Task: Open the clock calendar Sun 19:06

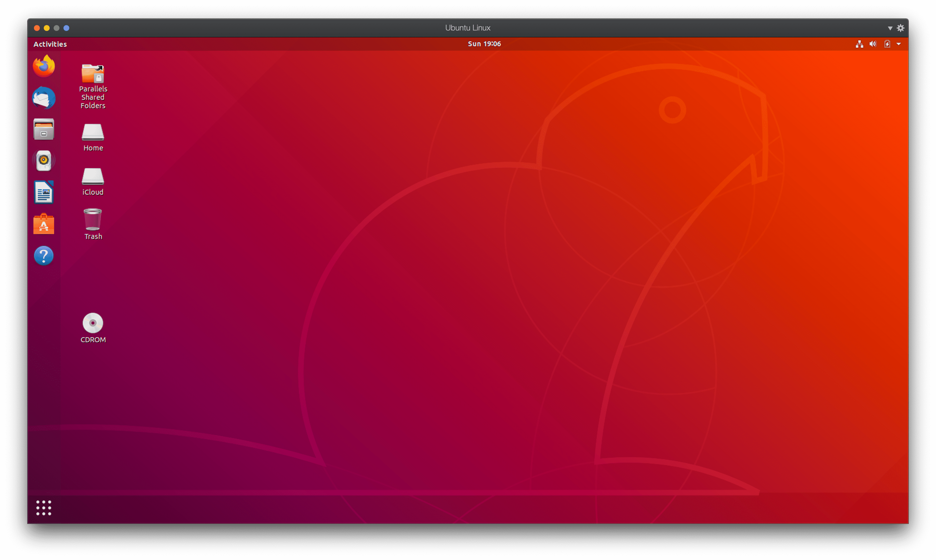Action: click(x=484, y=44)
